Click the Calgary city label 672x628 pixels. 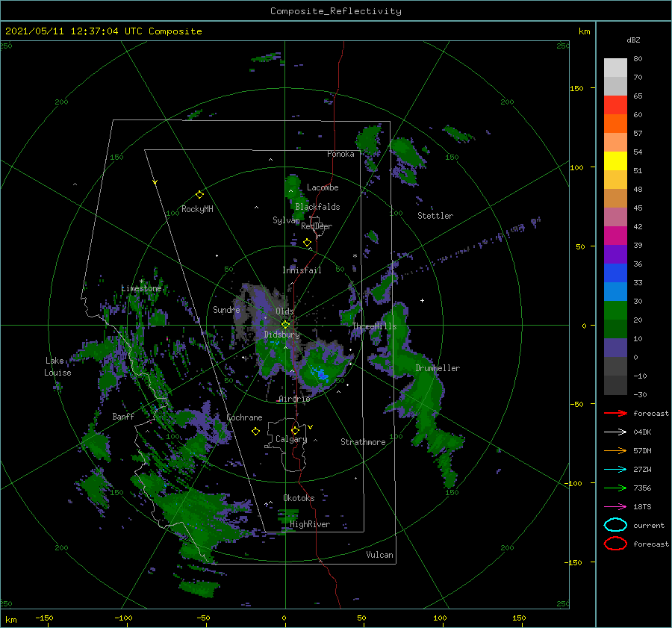pyautogui.click(x=291, y=439)
